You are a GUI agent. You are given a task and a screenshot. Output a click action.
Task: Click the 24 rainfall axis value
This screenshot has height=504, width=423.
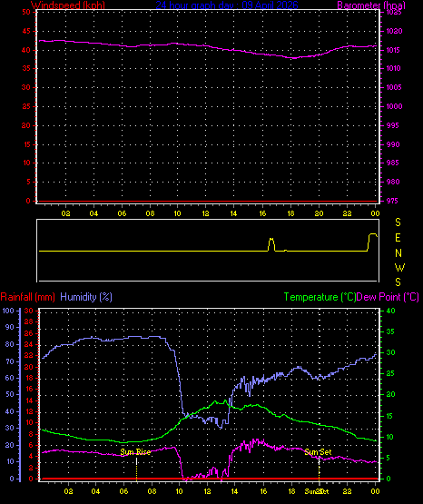(29, 344)
